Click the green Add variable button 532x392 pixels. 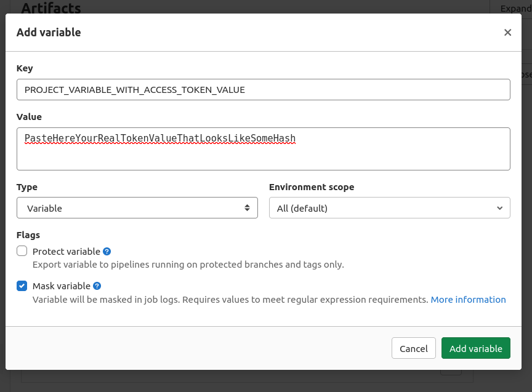pyautogui.click(x=475, y=348)
